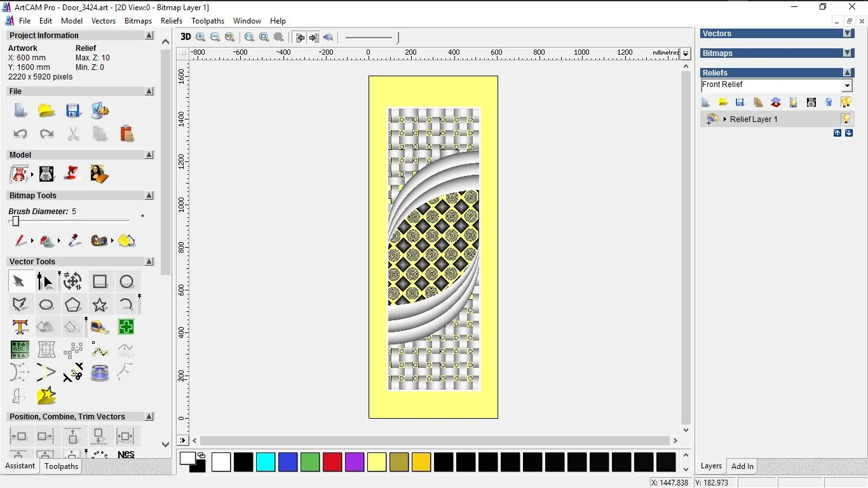Switch to the 3D view button

[185, 37]
